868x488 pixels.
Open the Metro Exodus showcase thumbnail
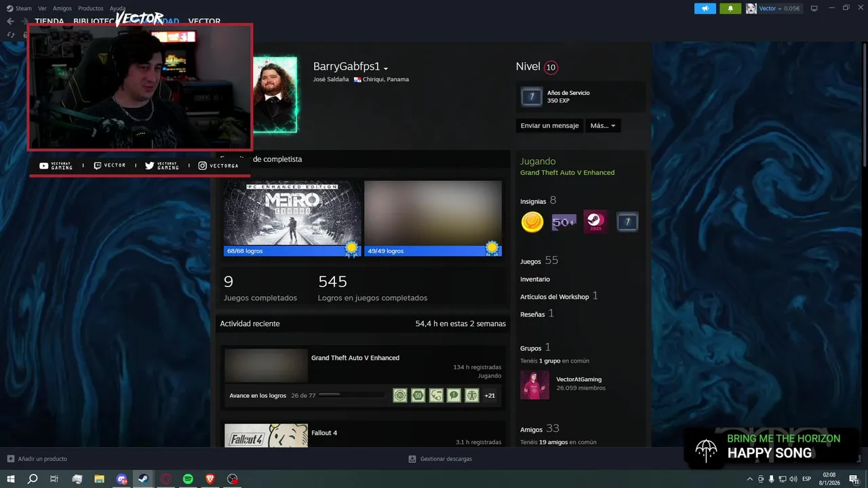pos(292,213)
